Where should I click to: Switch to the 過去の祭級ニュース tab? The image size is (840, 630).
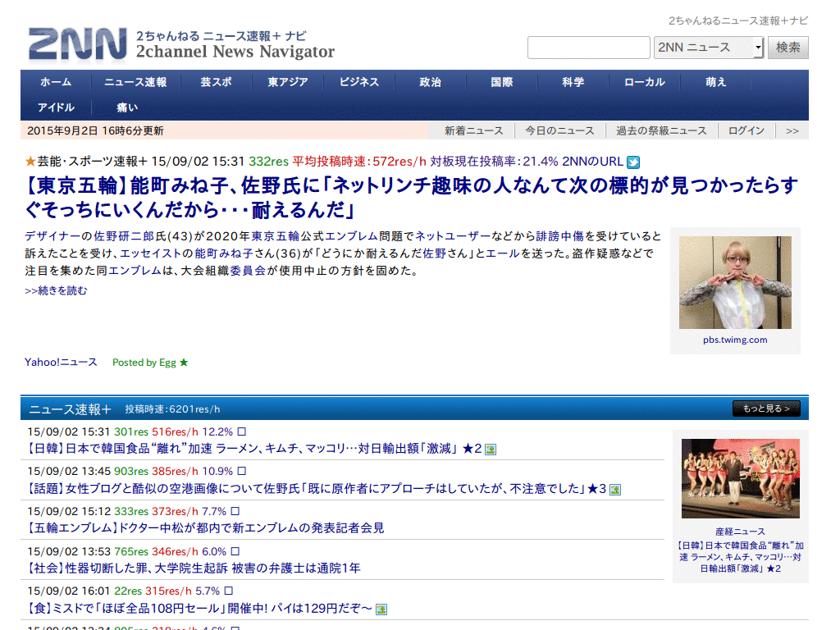pos(661,130)
